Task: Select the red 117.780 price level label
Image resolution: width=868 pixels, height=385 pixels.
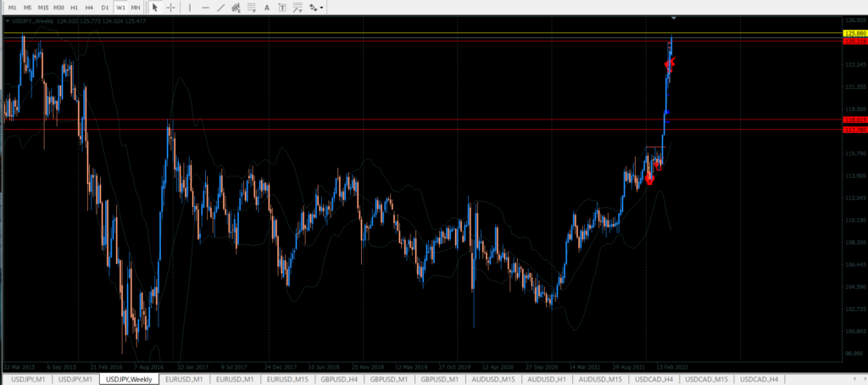Action: pos(854,130)
